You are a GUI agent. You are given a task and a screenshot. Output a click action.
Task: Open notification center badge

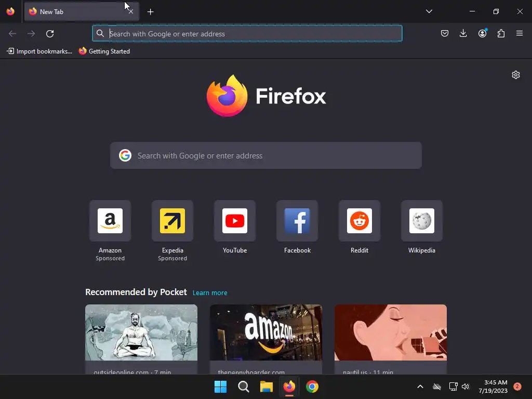coord(517,387)
